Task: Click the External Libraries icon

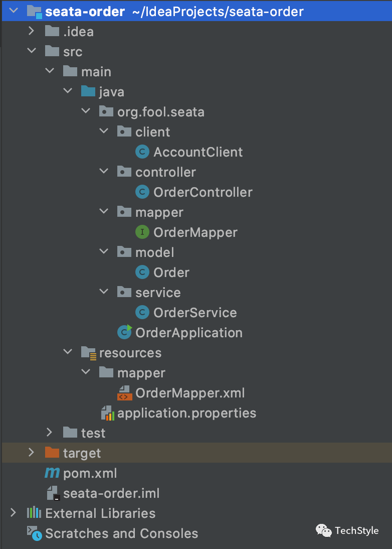Action: click(x=34, y=513)
